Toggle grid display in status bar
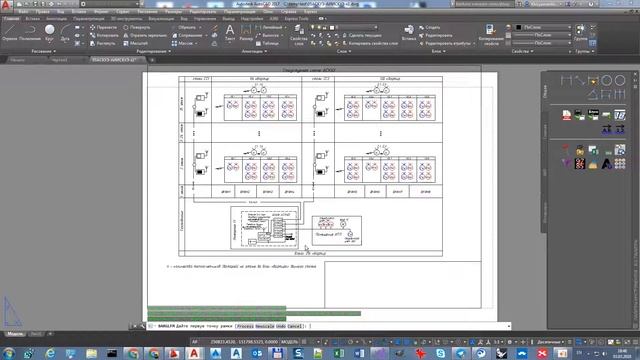Screen dimensions: 640x360 coord(304,342)
